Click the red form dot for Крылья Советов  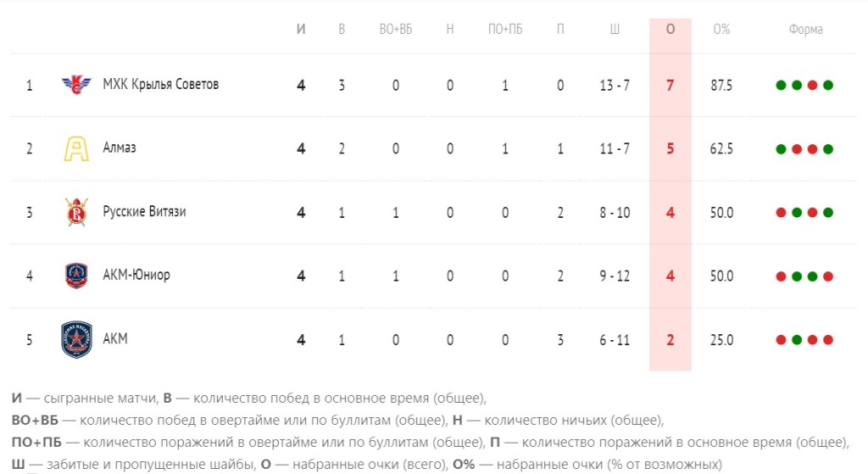812,86
